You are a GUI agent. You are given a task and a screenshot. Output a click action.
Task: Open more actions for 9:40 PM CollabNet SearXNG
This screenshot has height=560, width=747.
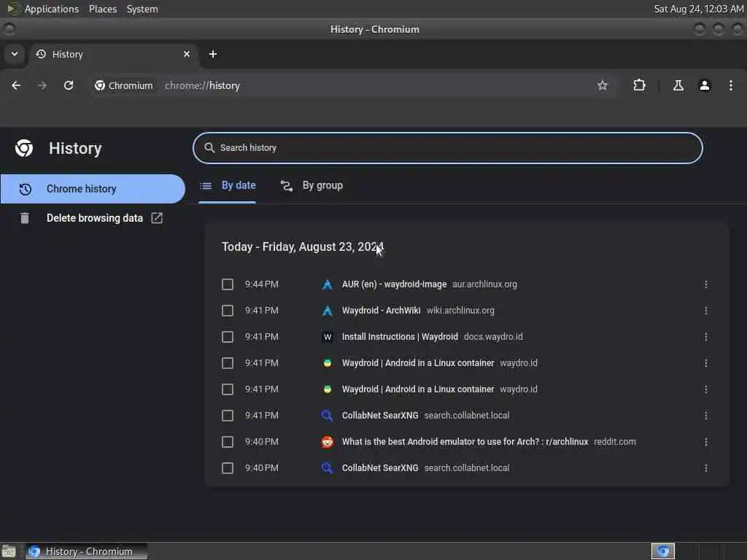pos(705,467)
